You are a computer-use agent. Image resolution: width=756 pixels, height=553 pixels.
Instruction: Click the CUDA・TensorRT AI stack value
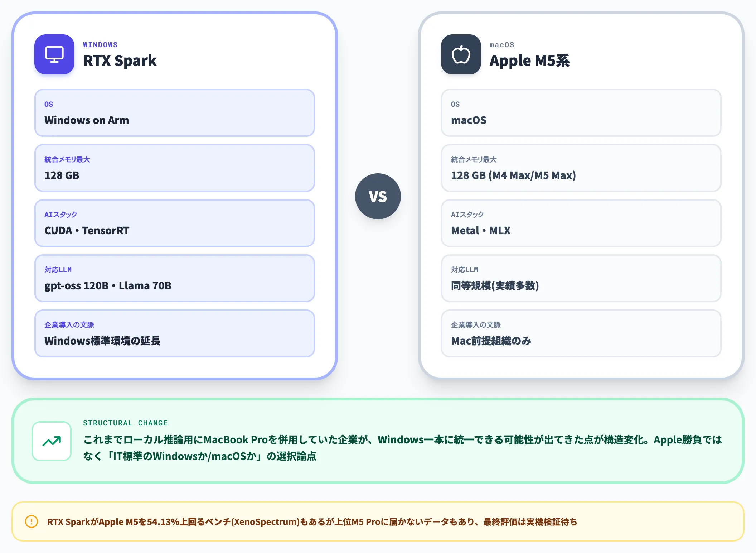(87, 230)
